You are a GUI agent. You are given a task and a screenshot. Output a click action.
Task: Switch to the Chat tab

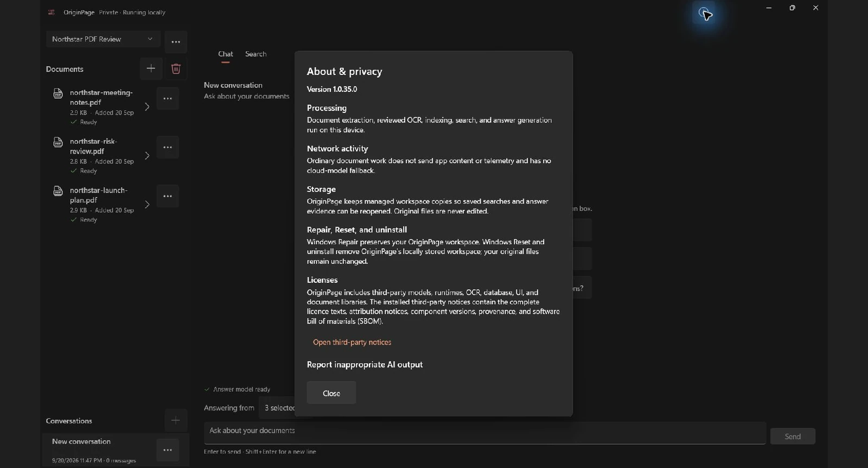point(226,54)
